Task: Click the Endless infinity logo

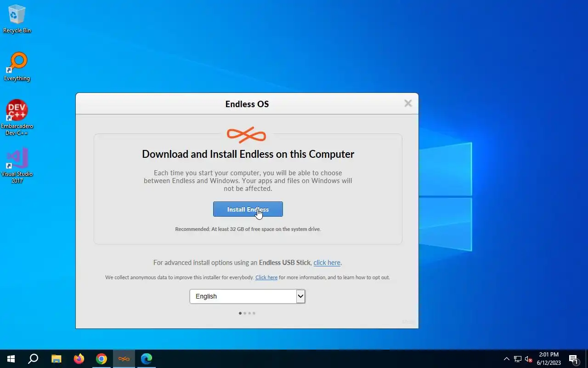Action: tap(247, 135)
